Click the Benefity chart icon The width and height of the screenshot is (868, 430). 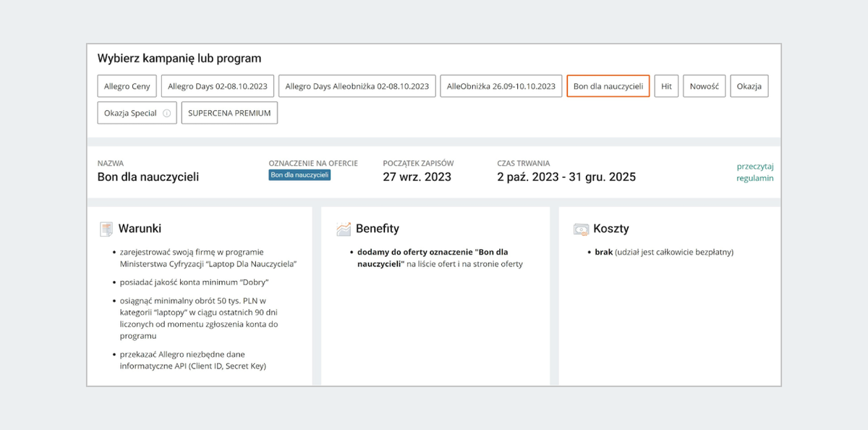click(x=344, y=229)
